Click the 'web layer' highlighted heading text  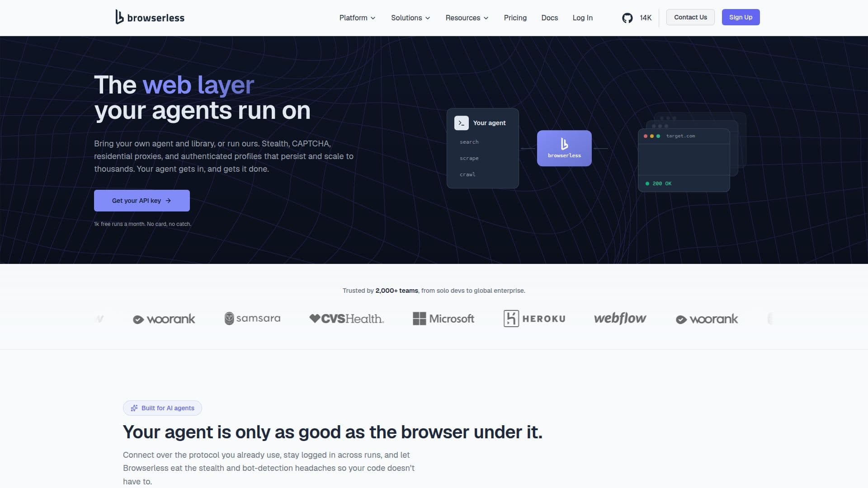[x=198, y=85]
